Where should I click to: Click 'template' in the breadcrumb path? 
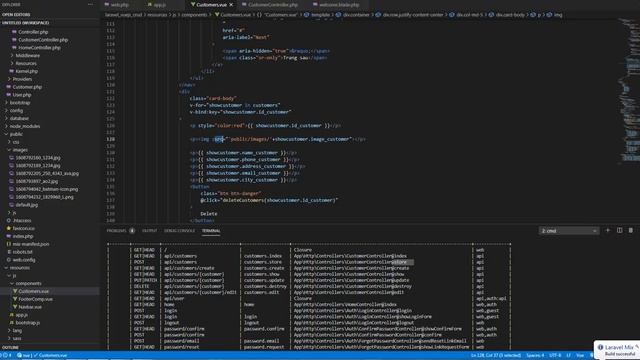(x=320, y=15)
